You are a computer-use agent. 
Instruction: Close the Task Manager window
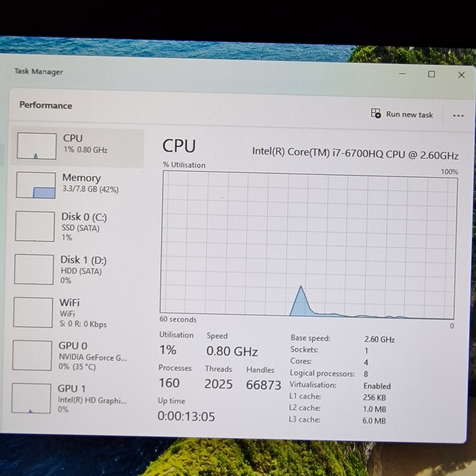[461, 75]
